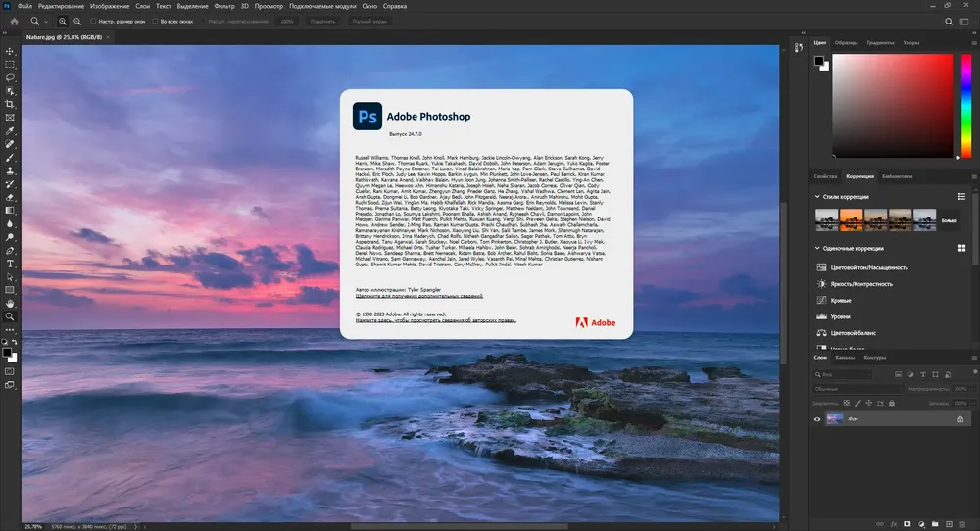The image size is (980, 531).
Task: Select the History Brush tool
Action: coord(10,184)
